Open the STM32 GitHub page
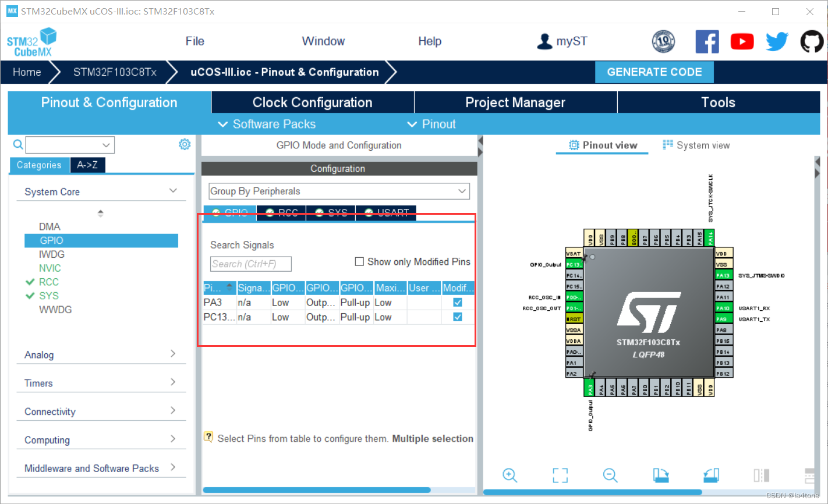The width and height of the screenshot is (828, 504). click(x=812, y=41)
